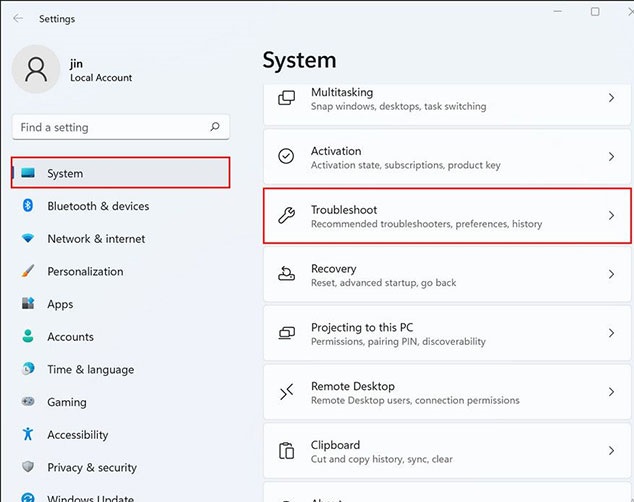Open the jin user avatar picture
This screenshot has height=502, width=634.
coord(36,69)
